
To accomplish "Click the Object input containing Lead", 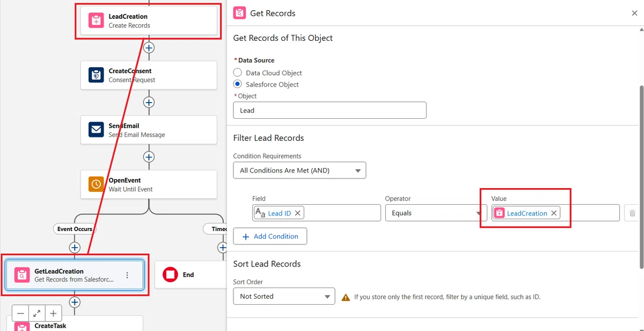I will pyautogui.click(x=330, y=110).
